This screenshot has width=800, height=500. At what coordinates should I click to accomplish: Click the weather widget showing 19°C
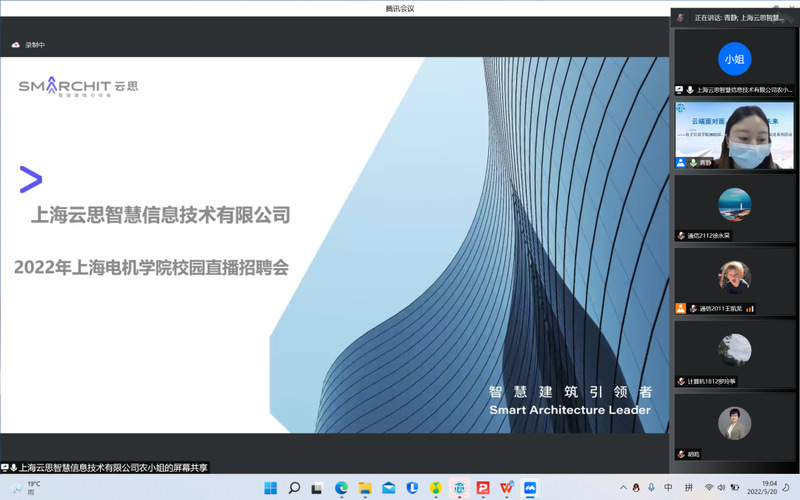click(x=25, y=488)
